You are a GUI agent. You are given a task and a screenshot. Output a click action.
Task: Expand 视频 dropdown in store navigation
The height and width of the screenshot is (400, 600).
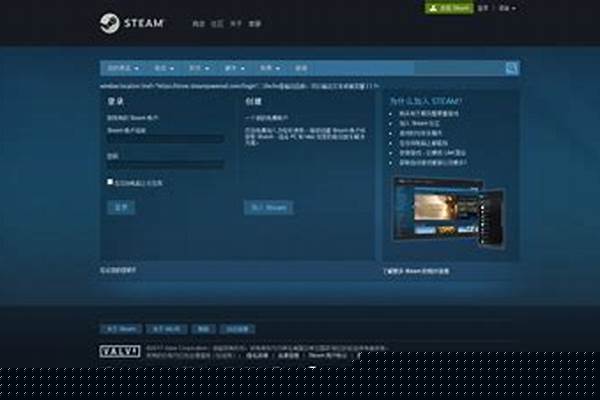pyautogui.click(x=270, y=68)
